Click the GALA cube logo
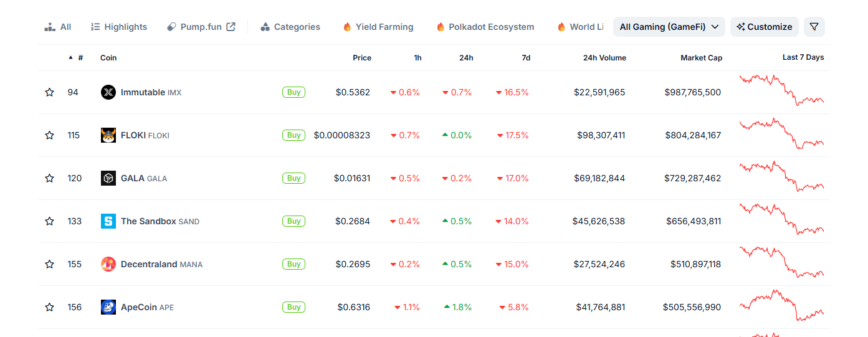 108,178
